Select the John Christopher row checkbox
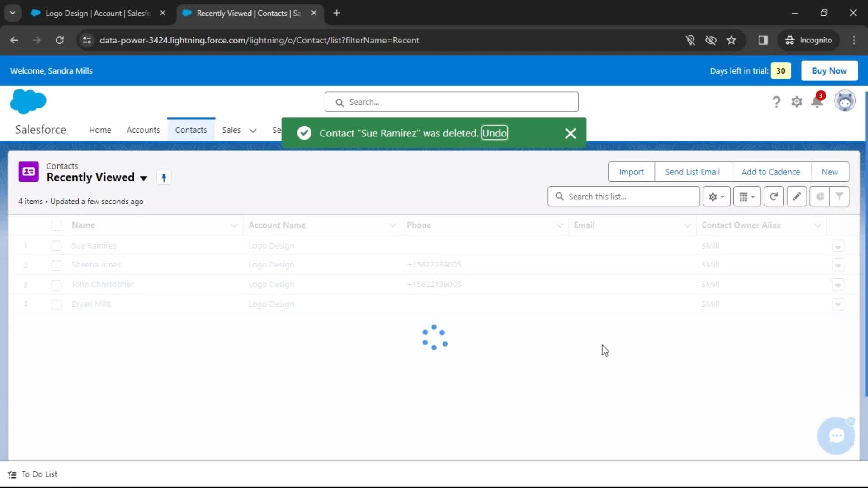The width and height of the screenshot is (868, 488). 57,285
